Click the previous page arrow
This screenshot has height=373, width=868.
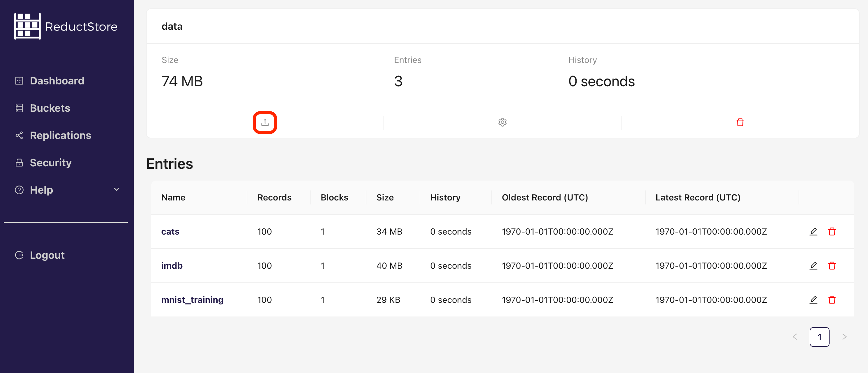point(795,337)
